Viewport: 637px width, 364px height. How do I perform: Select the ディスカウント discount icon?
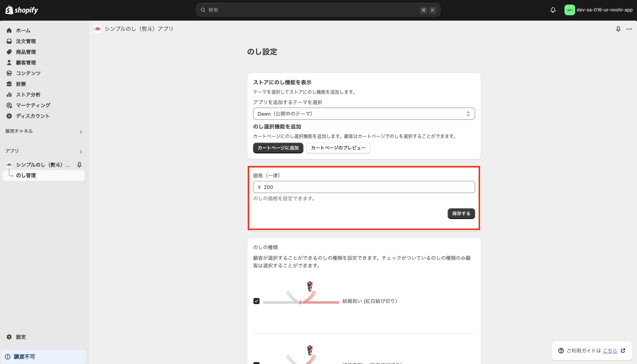[x=9, y=116]
